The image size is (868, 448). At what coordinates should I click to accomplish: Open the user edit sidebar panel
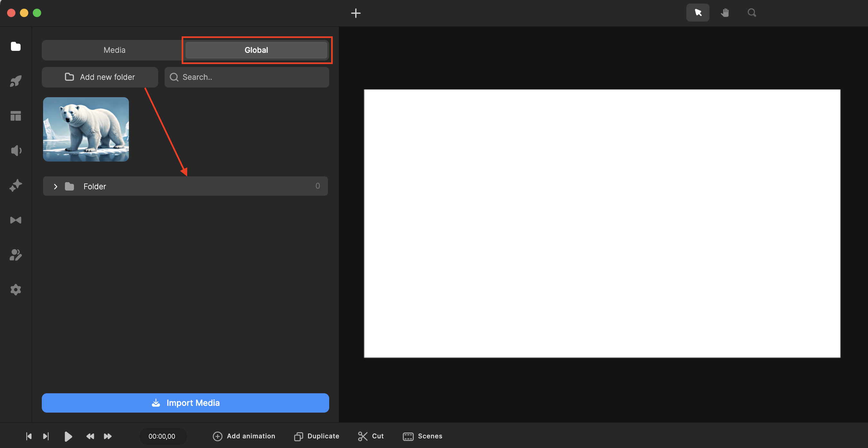15,255
